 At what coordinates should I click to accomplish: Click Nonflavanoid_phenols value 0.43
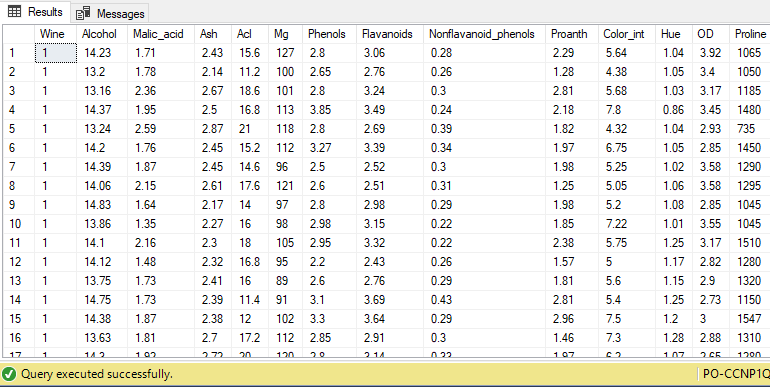point(441,300)
